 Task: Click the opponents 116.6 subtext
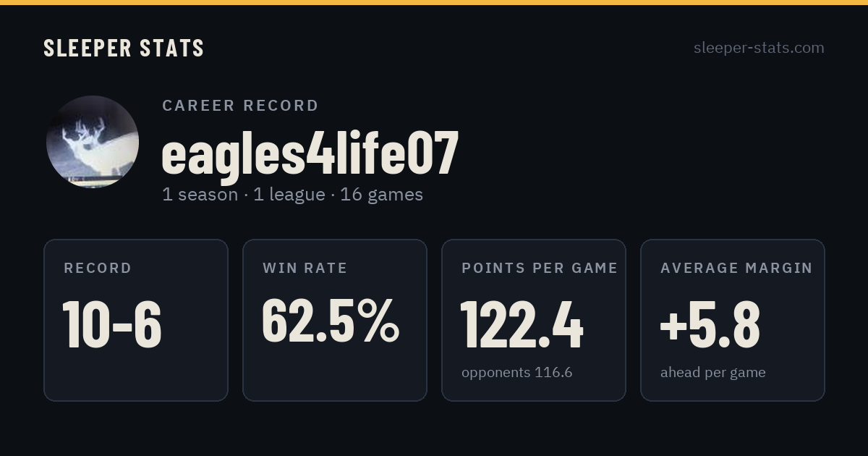pyautogui.click(x=517, y=373)
